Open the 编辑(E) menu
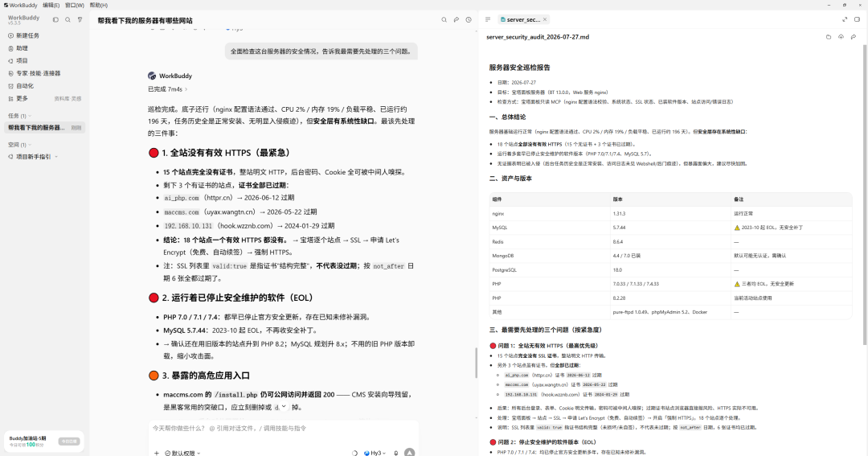Screen dimensions: 868x456 (x=51, y=5)
